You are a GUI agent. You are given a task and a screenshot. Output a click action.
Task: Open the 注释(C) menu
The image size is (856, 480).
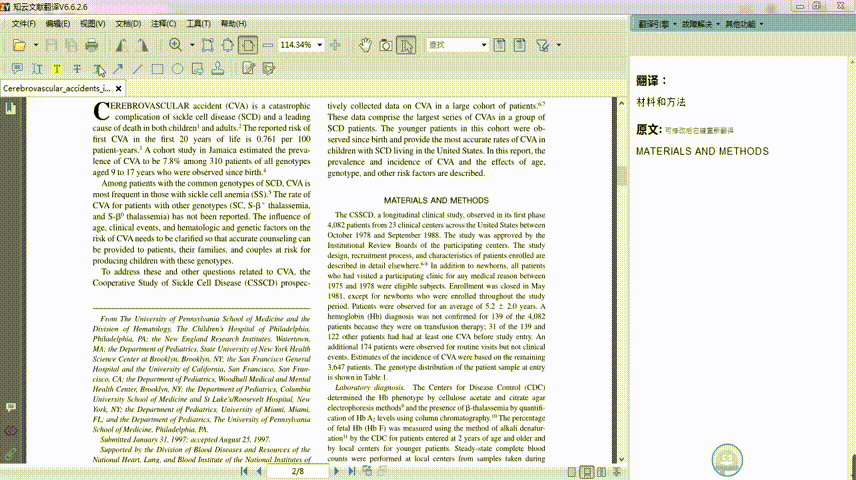point(163,24)
